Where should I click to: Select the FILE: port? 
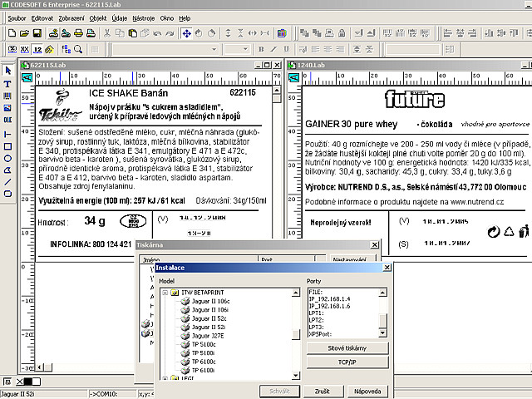(x=316, y=292)
